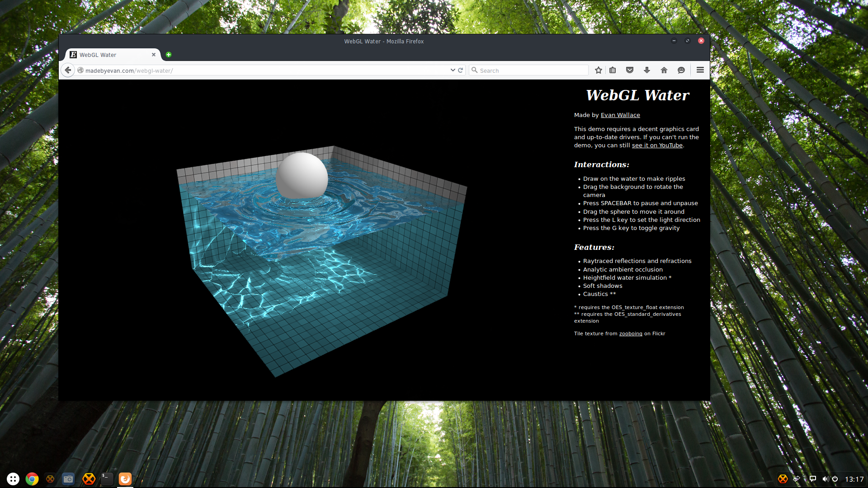
Task: Click 'Press SPACEBAR to pause and unpause' text
Action: [640, 203]
